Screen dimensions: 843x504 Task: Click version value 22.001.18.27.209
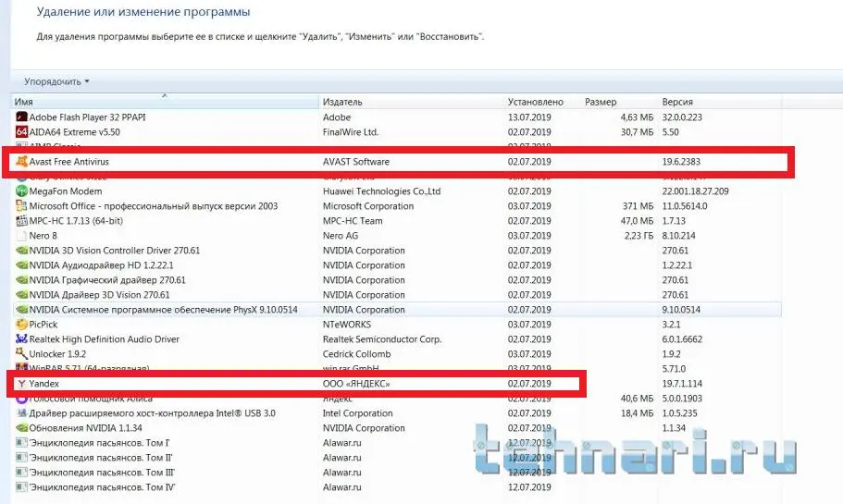click(695, 191)
